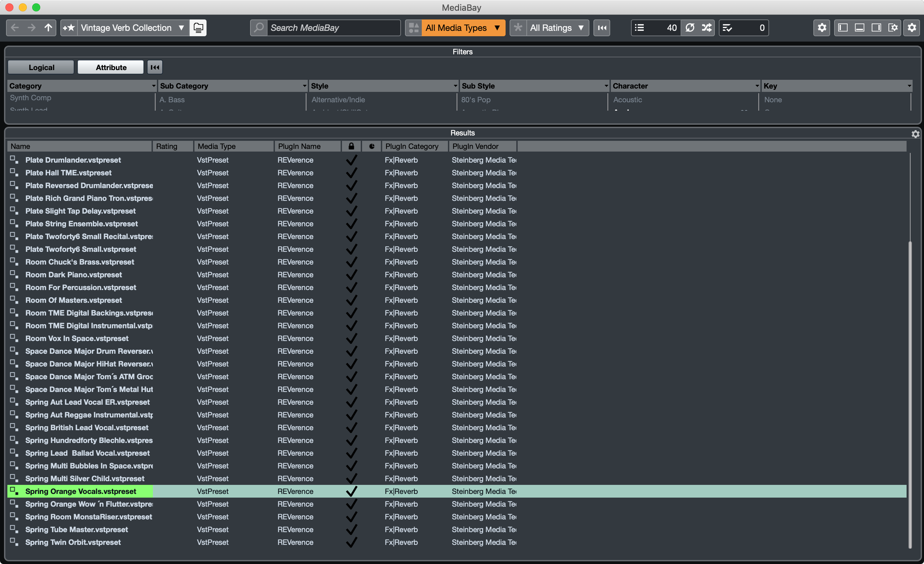
Task: Switch to the Logical filter tab
Action: (x=41, y=67)
